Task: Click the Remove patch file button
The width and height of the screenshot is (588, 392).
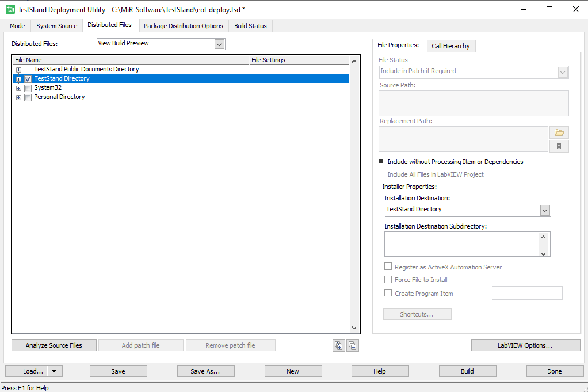Action: 230,345
